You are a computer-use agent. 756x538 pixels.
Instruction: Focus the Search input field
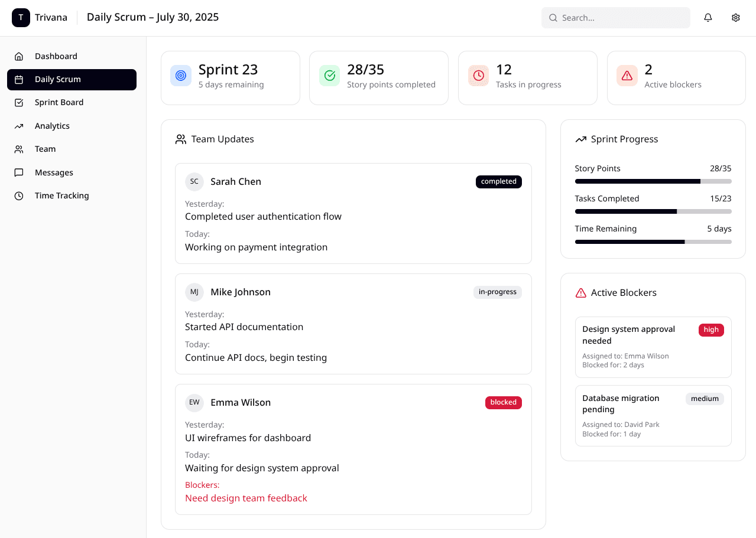[621, 18]
